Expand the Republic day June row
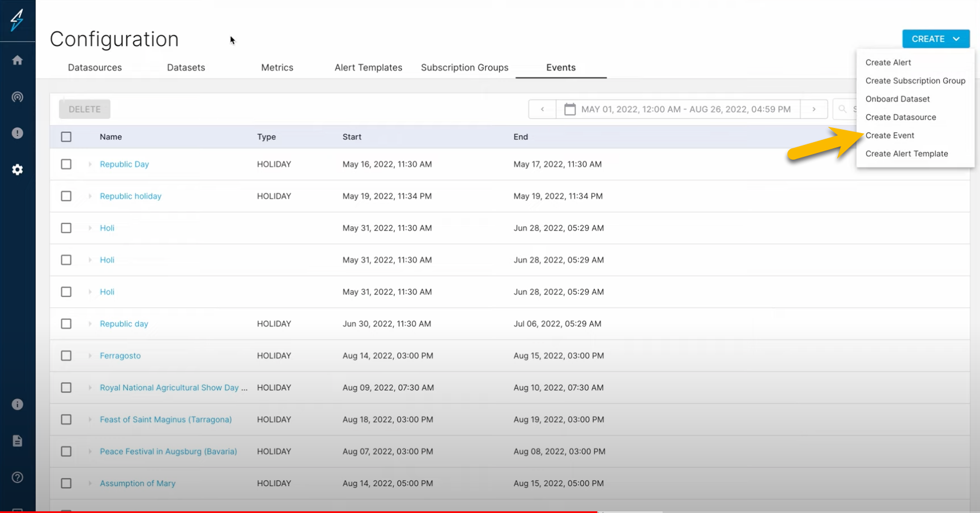Screen dimensions: 980x513 pyautogui.click(x=90, y=324)
